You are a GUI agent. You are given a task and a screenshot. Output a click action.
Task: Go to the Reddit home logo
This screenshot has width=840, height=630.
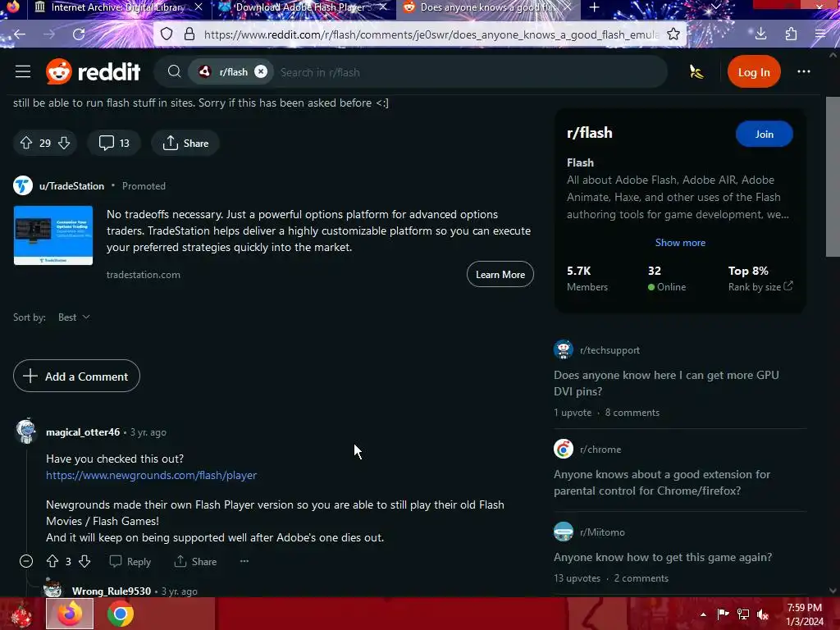pyautogui.click(x=94, y=72)
